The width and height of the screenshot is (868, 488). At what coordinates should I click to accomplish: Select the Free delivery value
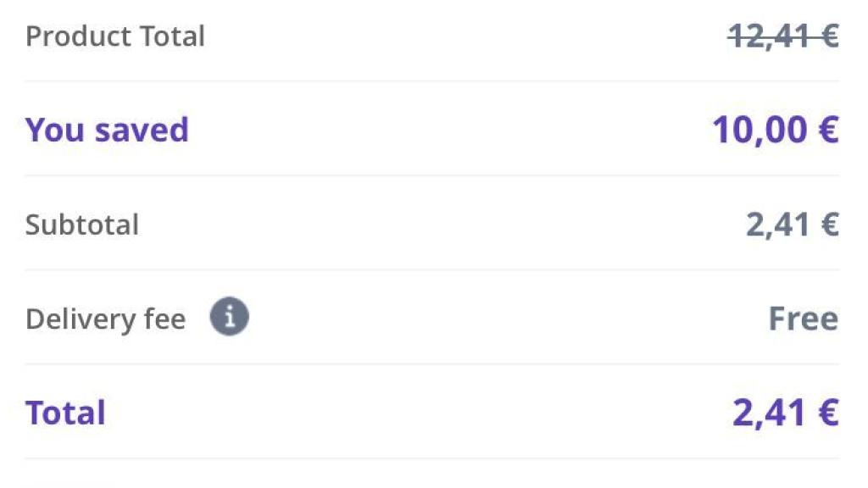click(x=804, y=319)
